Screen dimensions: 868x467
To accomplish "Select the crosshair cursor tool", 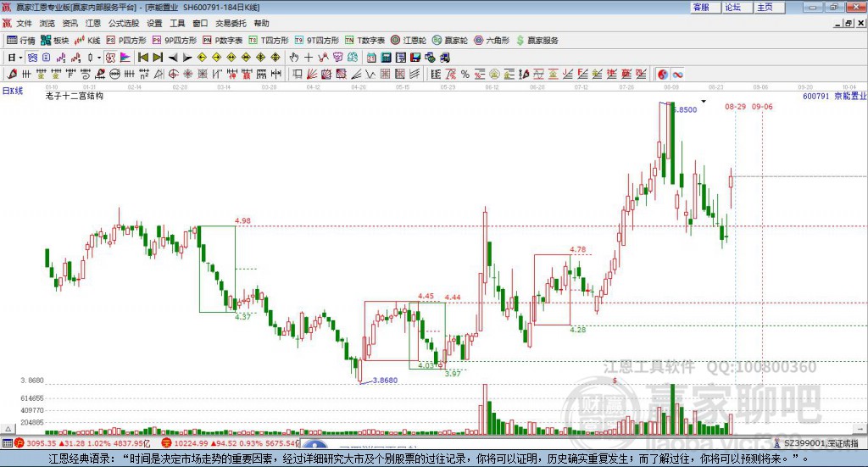I will click(309, 58).
